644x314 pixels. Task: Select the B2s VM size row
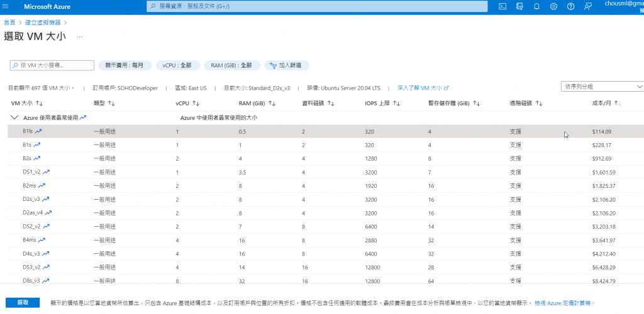click(x=326, y=158)
